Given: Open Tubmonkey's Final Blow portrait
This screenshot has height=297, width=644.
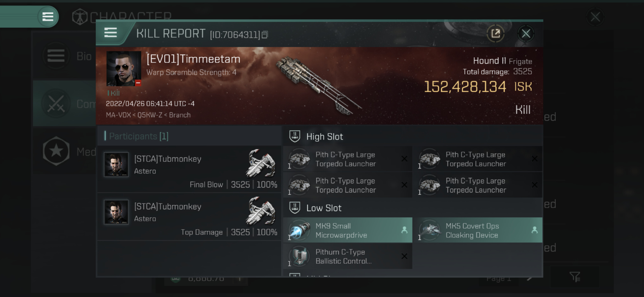Looking at the screenshot, I should [x=116, y=165].
